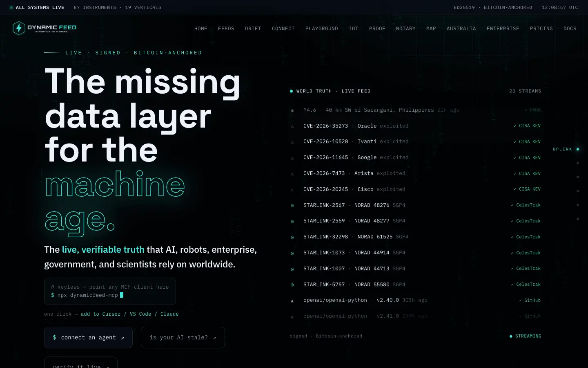Go to the AUSTRALIA page
Screen dimensions: 588x368
(461, 29)
